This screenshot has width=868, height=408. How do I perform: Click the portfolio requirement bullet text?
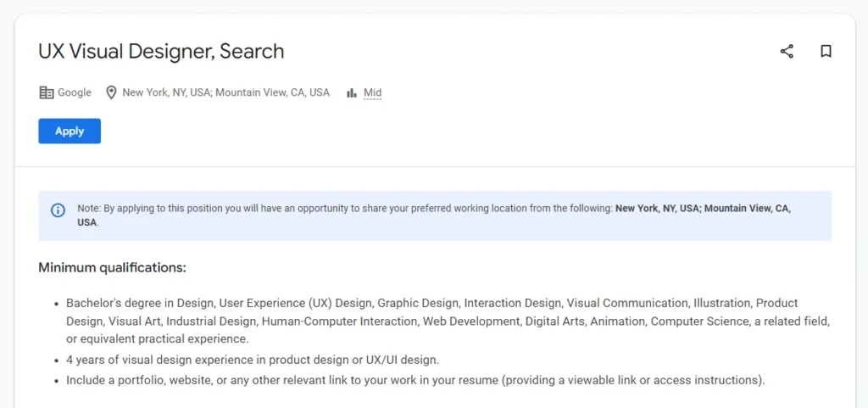click(415, 380)
